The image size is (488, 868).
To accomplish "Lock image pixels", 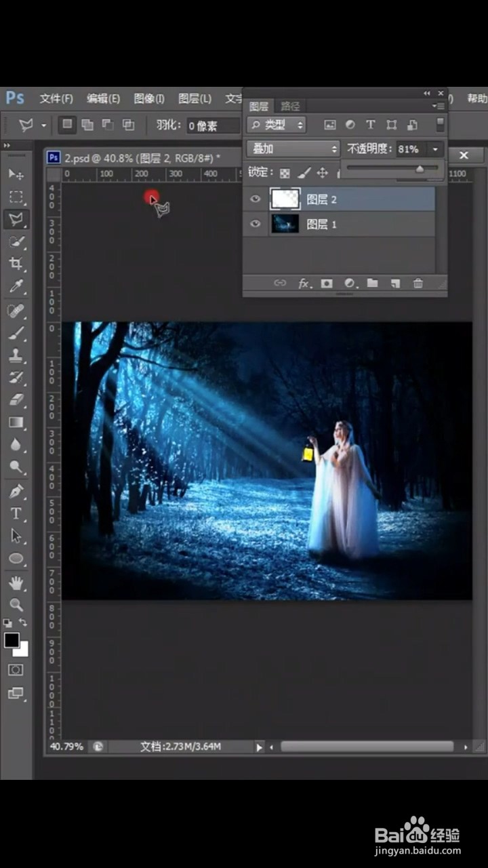I will (304, 173).
